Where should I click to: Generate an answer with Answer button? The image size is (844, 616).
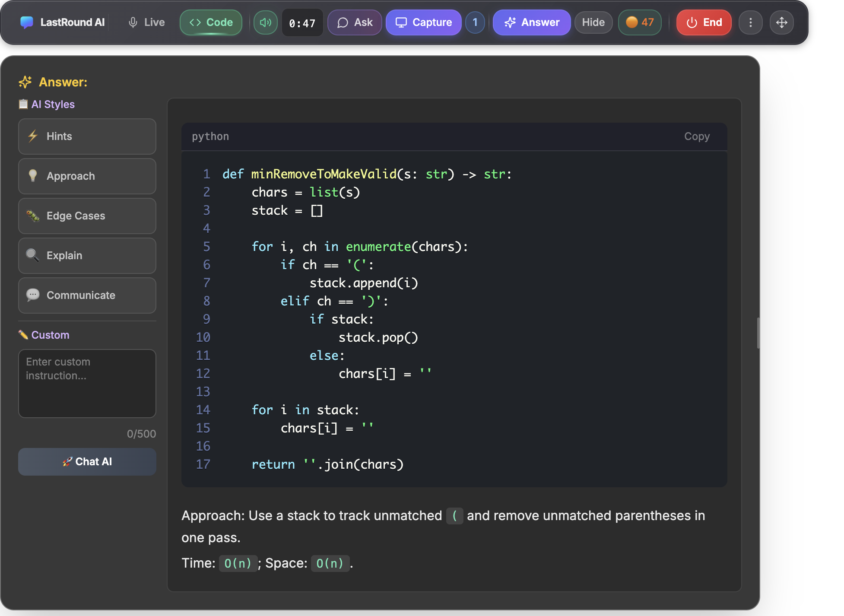[532, 22]
